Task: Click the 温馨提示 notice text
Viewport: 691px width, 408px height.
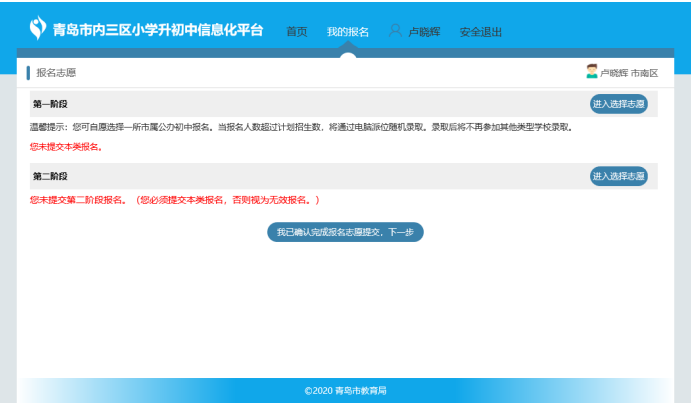Action: coord(300,128)
